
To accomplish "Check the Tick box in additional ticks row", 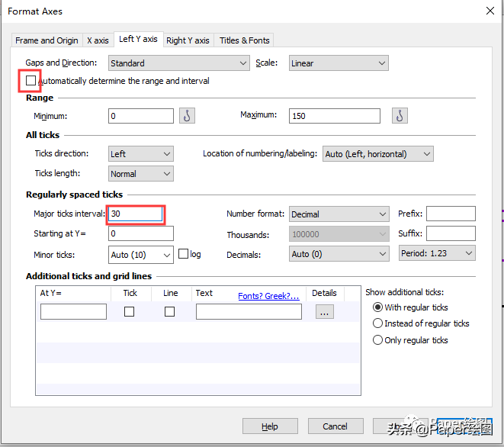I will click(x=129, y=311).
